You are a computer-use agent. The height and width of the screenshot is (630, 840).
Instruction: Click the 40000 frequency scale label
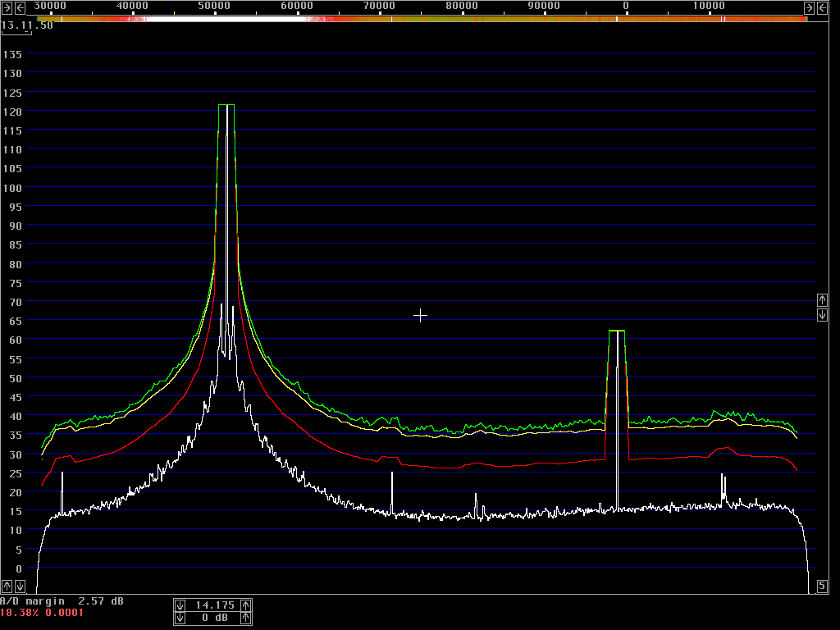[132, 6]
